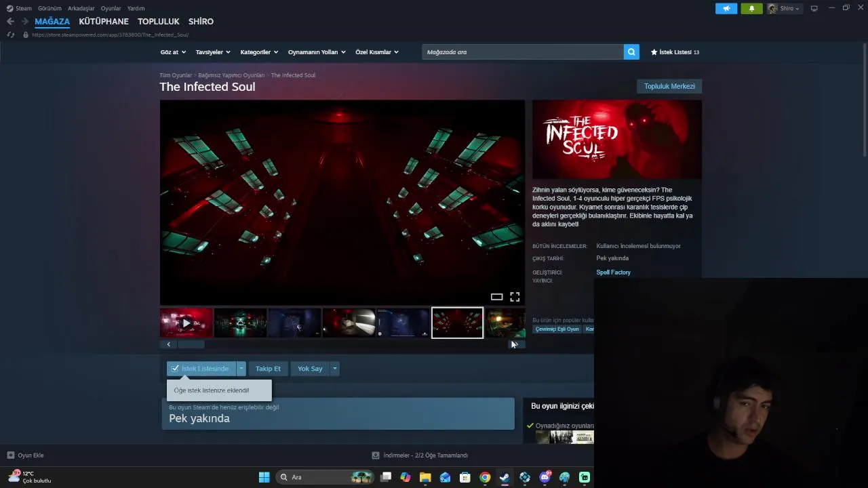Open the Oyunlar menu
Screen dimensions: 868x488
(x=111, y=8)
